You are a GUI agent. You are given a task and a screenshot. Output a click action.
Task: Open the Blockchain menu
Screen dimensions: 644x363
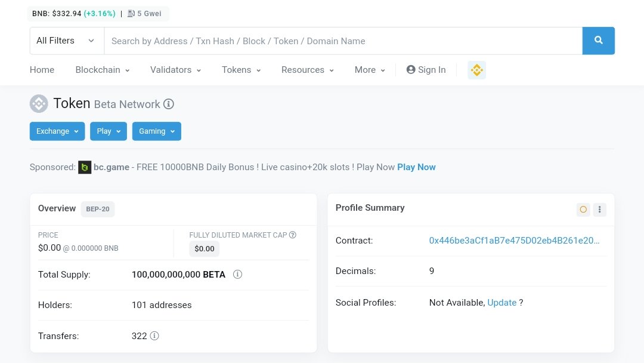102,70
